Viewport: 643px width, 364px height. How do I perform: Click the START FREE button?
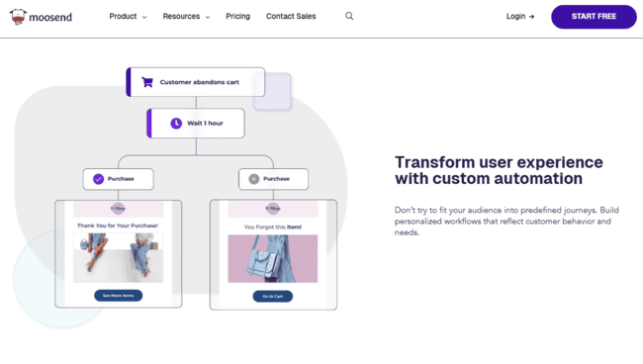(x=594, y=17)
